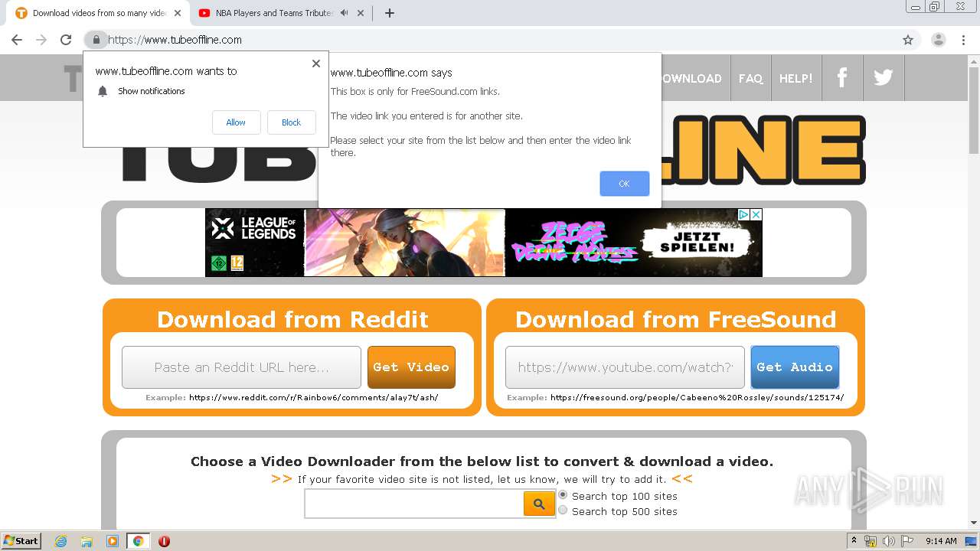Click the scrollbar down arrow
The height and width of the screenshot is (551, 980).
974,523
